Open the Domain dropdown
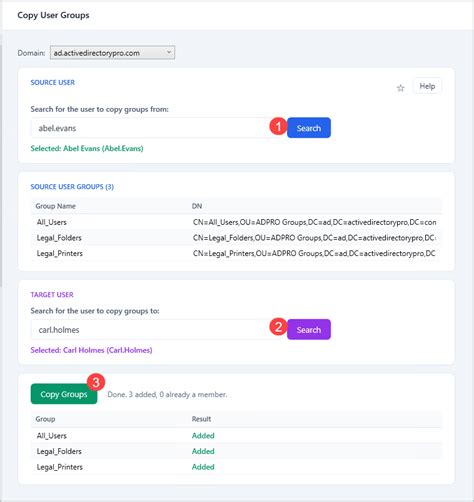The height and width of the screenshot is (502, 474). tap(112, 53)
